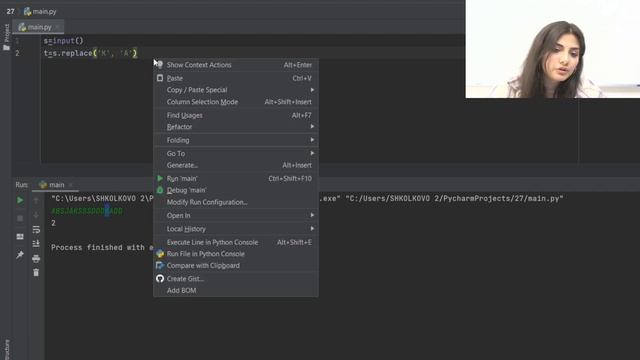Viewport: 640px width, 360px height.
Task: Switch to the main.py editor tab
Action: [x=38, y=27]
